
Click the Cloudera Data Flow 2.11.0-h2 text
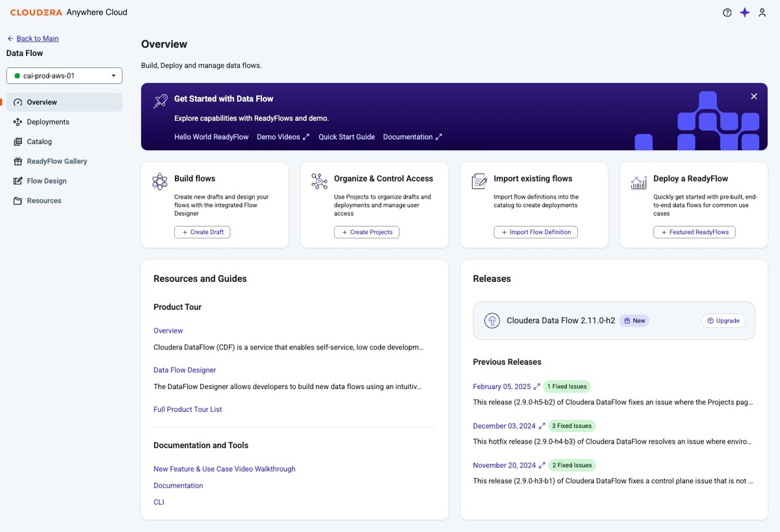561,320
